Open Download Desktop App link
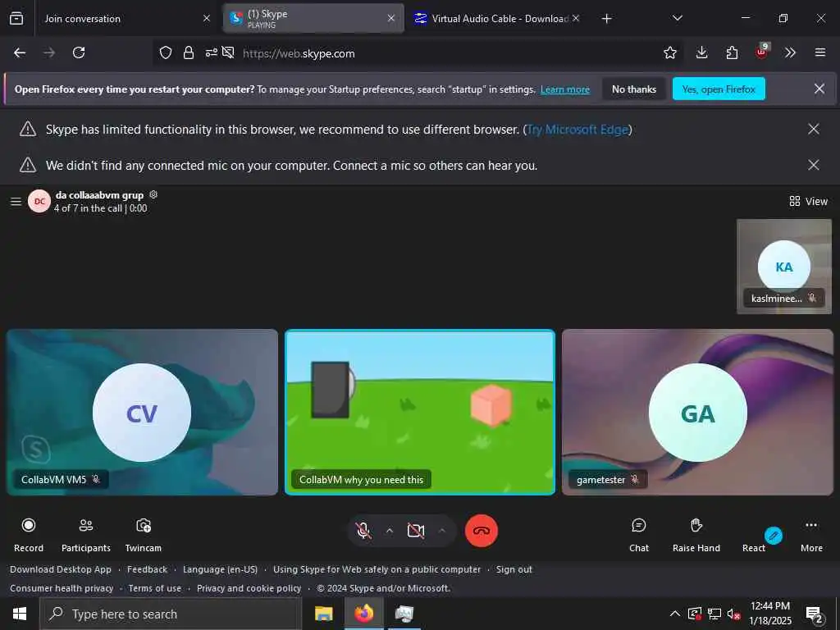This screenshot has width=840, height=630. click(61, 569)
